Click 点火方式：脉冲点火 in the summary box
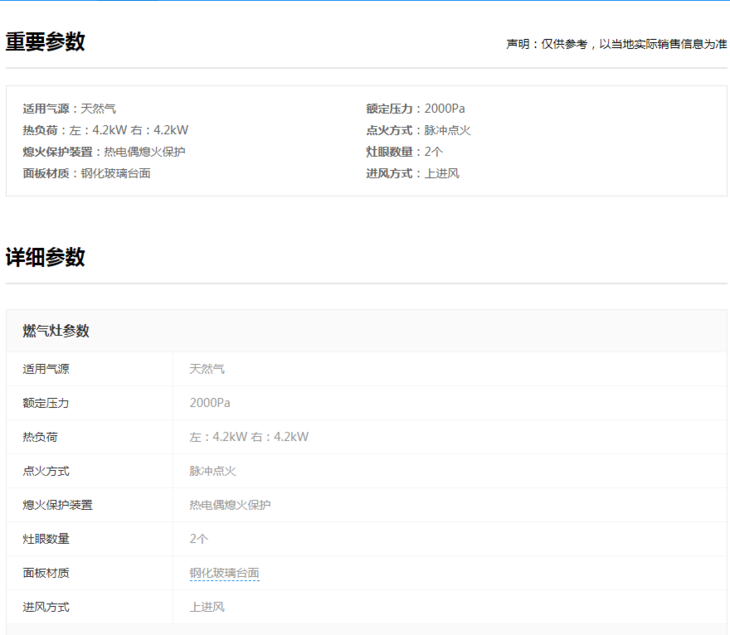 [418, 130]
